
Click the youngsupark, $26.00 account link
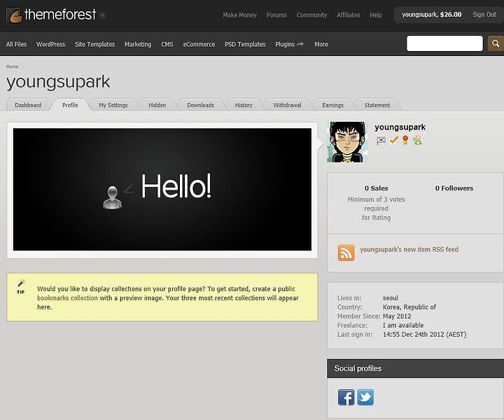click(x=432, y=15)
